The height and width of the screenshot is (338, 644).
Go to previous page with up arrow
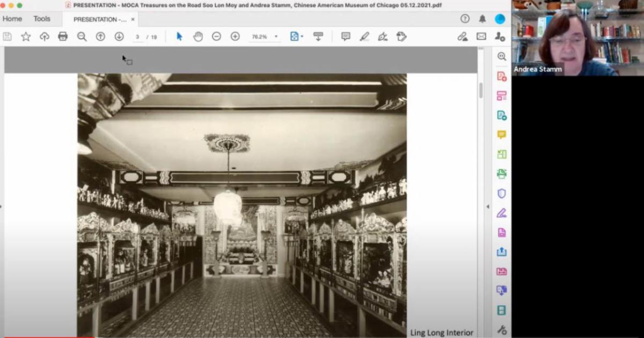[x=100, y=37]
